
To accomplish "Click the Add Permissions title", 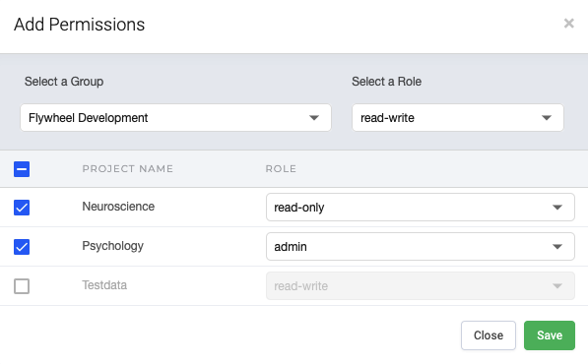I will (79, 25).
